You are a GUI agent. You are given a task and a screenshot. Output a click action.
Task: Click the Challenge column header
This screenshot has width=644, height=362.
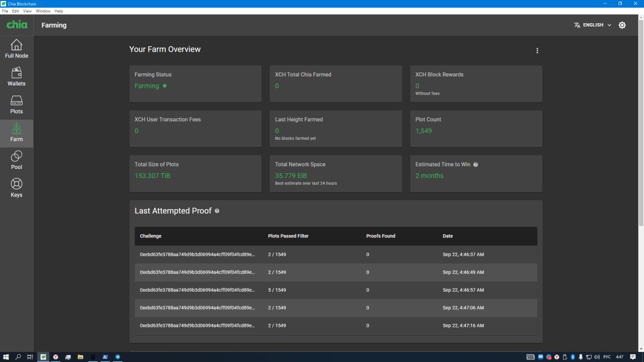(150, 236)
